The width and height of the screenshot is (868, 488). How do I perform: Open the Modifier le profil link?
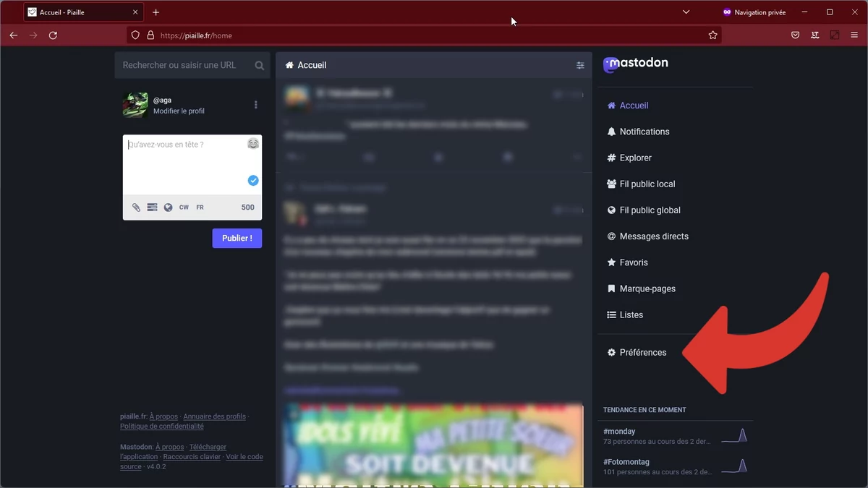(x=179, y=111)
